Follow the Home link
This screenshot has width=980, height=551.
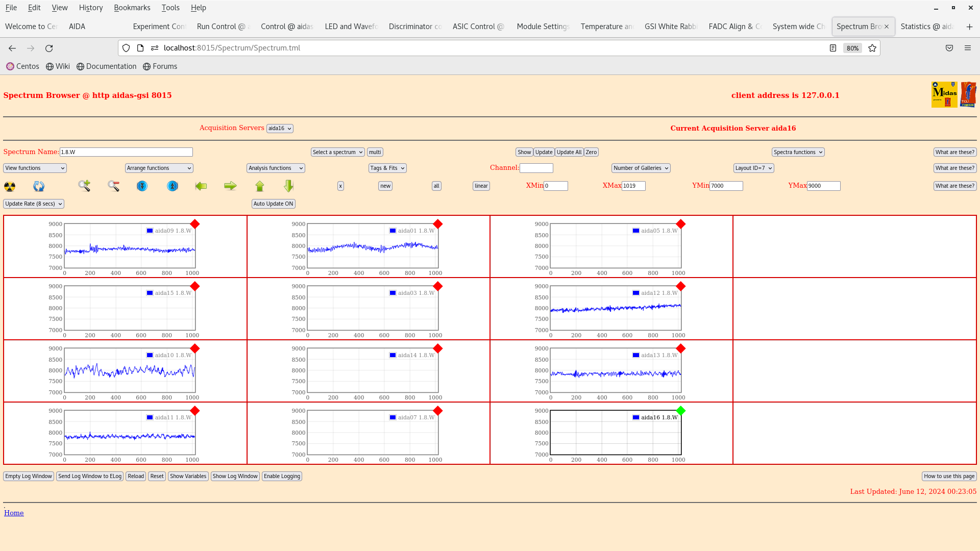(x=14, y=513)
